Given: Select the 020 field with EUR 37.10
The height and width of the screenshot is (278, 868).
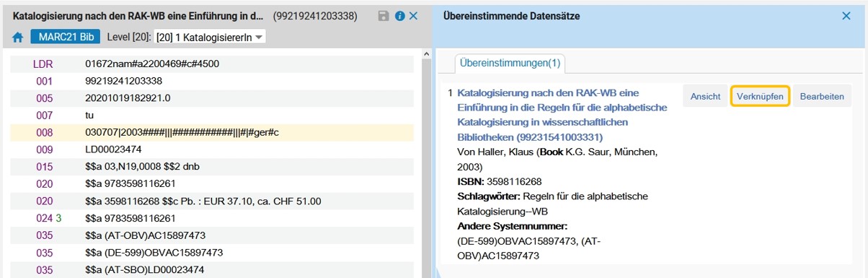Looking at the screenshot, I should (x=203, y=201).
